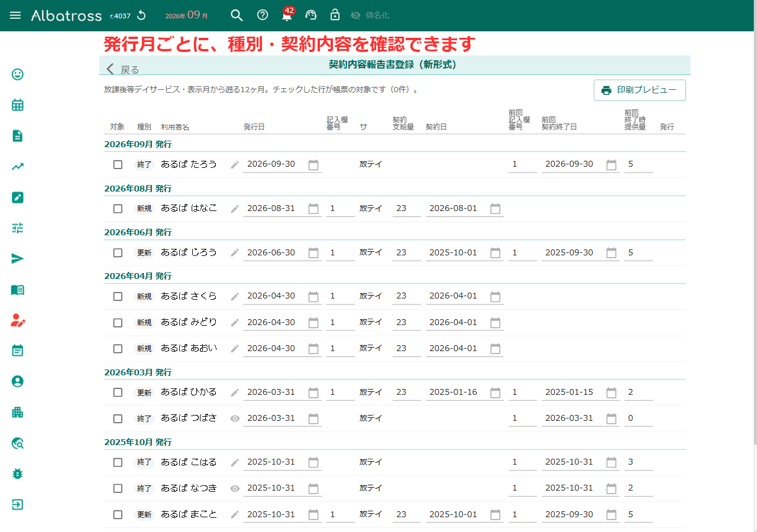Screen dimensions: 757x532
Task: Open the building sidebar icon
Action: [18, 413]
